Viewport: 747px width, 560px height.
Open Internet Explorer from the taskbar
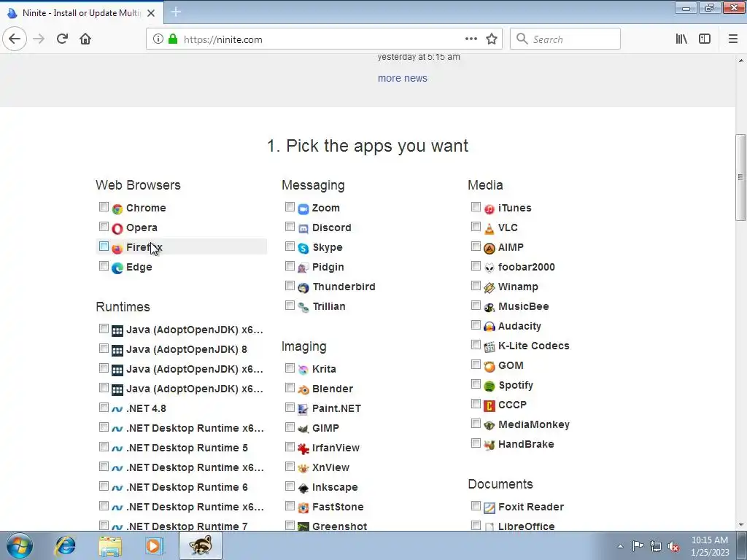pos(65,545)
